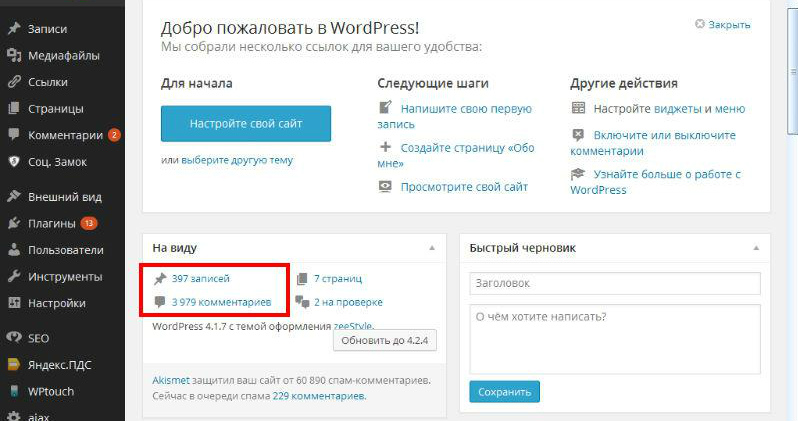Viewport: 798px width, 421px height.
Task: Click the monitor icon beside Просмотрите свой сайт
Action: pyautogui.click(x=385, y=186)
